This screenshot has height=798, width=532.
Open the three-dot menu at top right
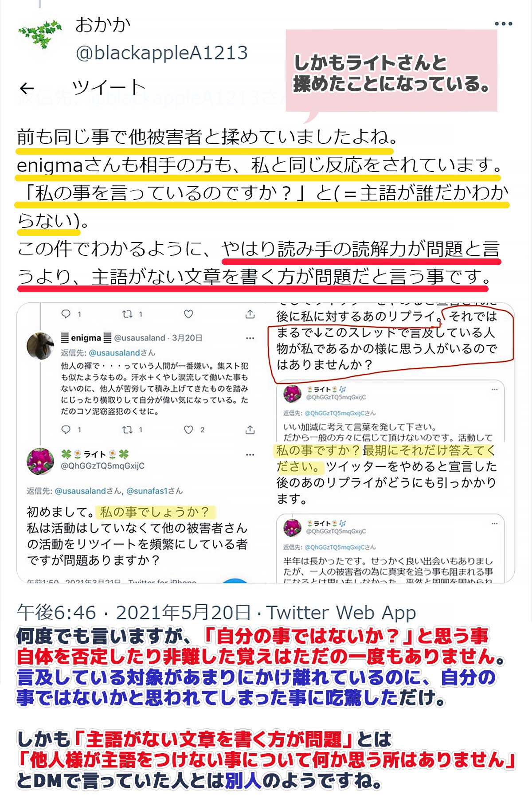point(504,24)
